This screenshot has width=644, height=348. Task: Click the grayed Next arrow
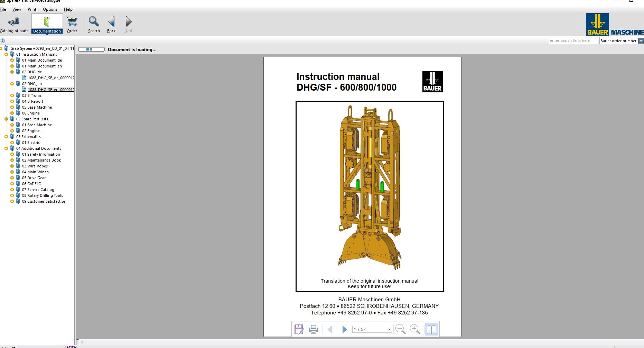pyautogui.click(x=128, y=25)
